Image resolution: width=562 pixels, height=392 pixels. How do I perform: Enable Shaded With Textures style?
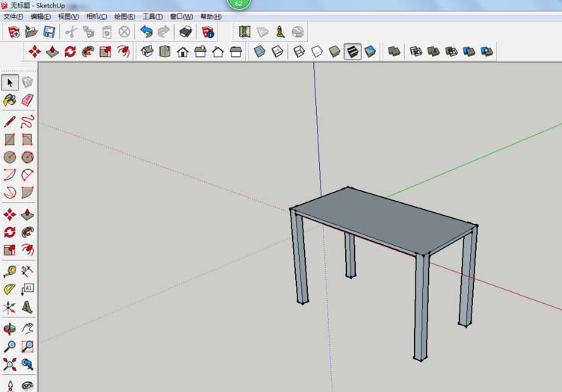pyautogui.click(x=352, y=52)
